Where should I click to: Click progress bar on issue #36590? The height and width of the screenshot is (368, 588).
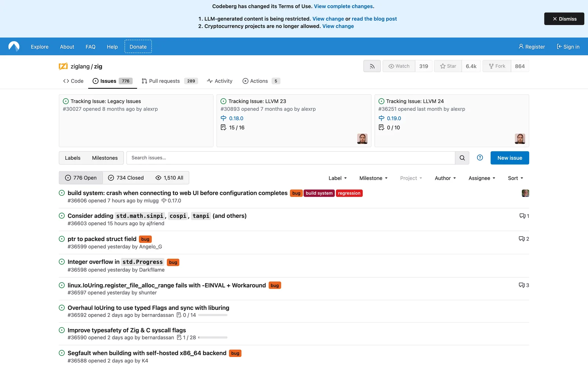pyautogui.click(x=213, y=337)
